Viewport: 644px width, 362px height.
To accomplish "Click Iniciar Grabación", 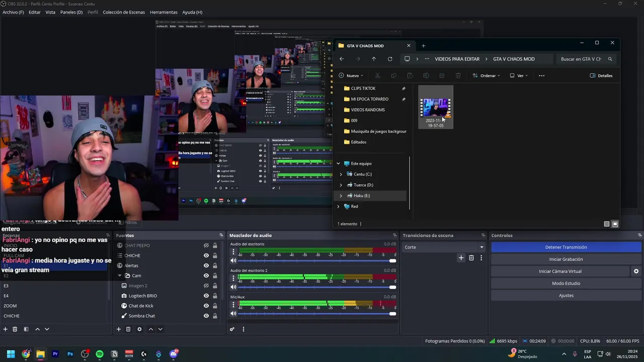I will pyautogui.click(x=566, y=259).
